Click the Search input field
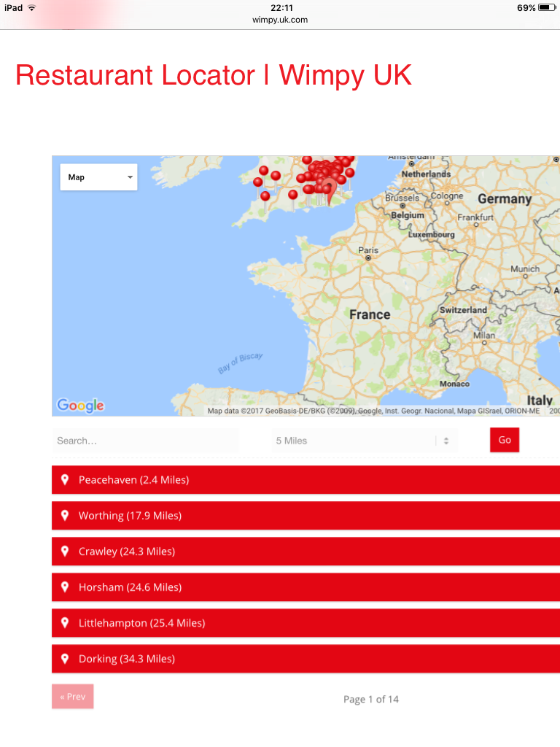Viewport: 560px width, 747px height. (145, 441)
